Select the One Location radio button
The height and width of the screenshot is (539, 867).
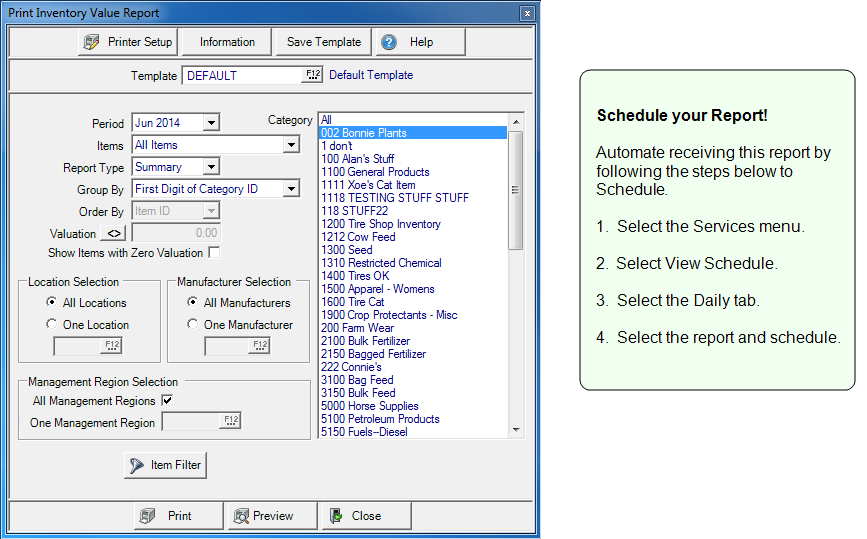[x=52, y=324]
